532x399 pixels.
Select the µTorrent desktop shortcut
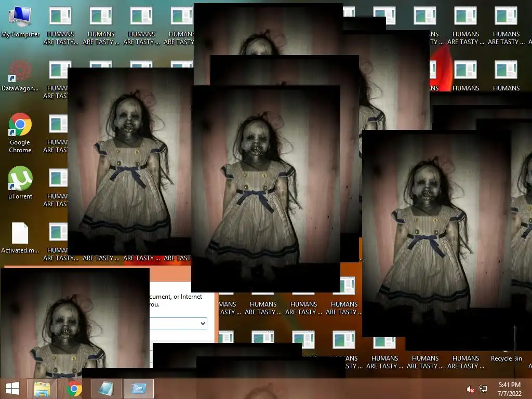coord(20,182)
